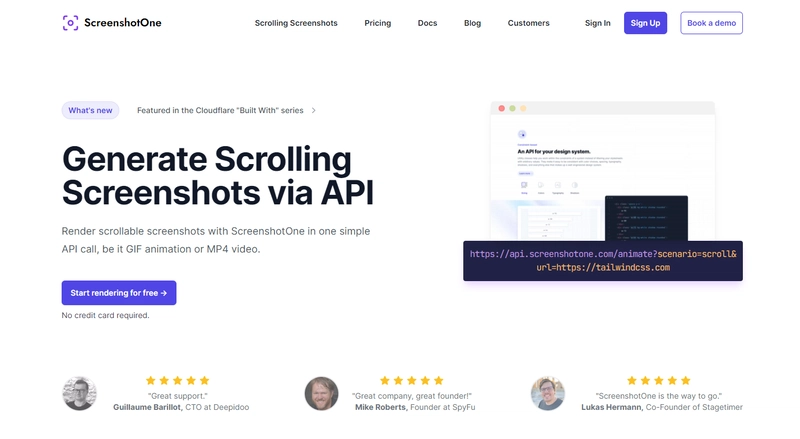Click Sign In in header
This screenshot has width=800, height=439.
pos(597,23)
